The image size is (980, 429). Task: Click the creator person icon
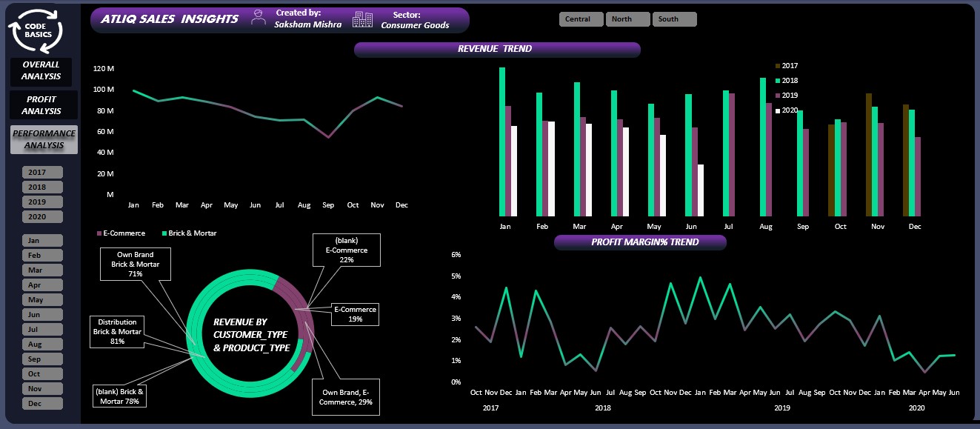(259, 19)
